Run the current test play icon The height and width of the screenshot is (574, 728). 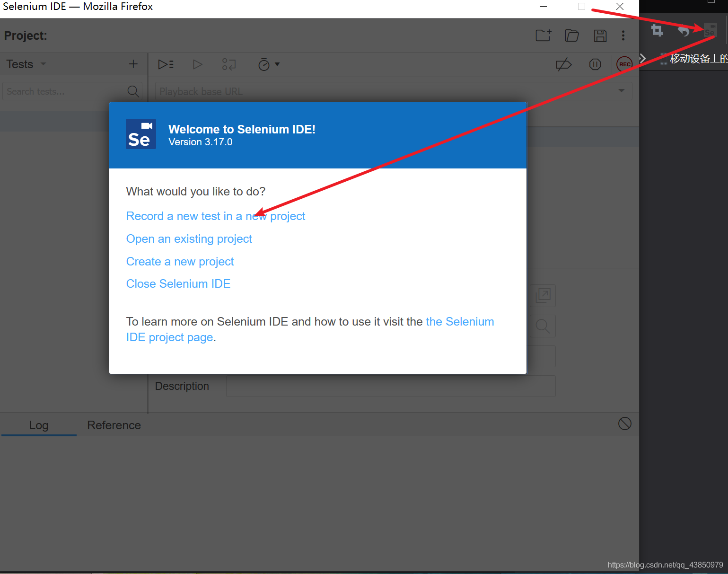[x=197, y=64]
